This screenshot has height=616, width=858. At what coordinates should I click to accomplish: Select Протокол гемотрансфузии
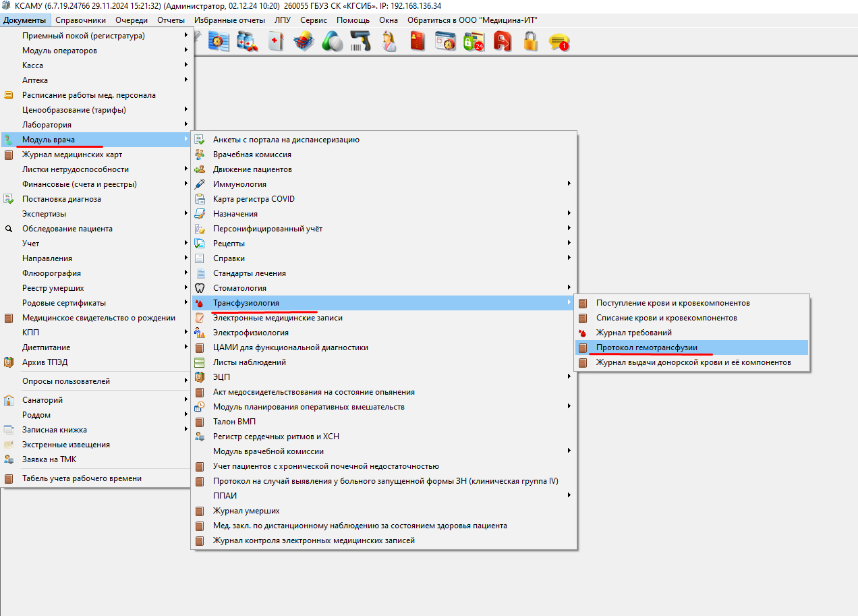pyautogui.click(x=646, y=347)
